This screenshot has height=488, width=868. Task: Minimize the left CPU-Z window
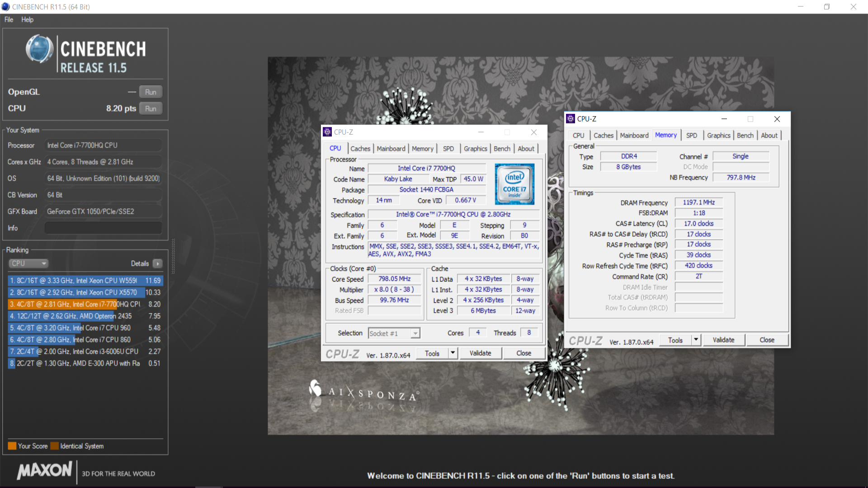(x=481, y=132)
